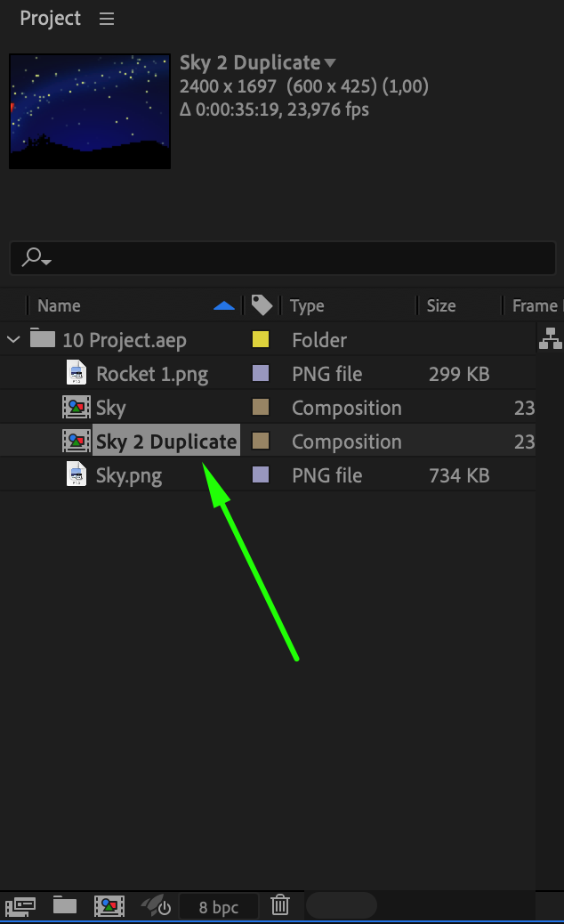Click the Interpret Footage icon
Image resolution: width=564 pixels, height=924 pixels.
20,906
